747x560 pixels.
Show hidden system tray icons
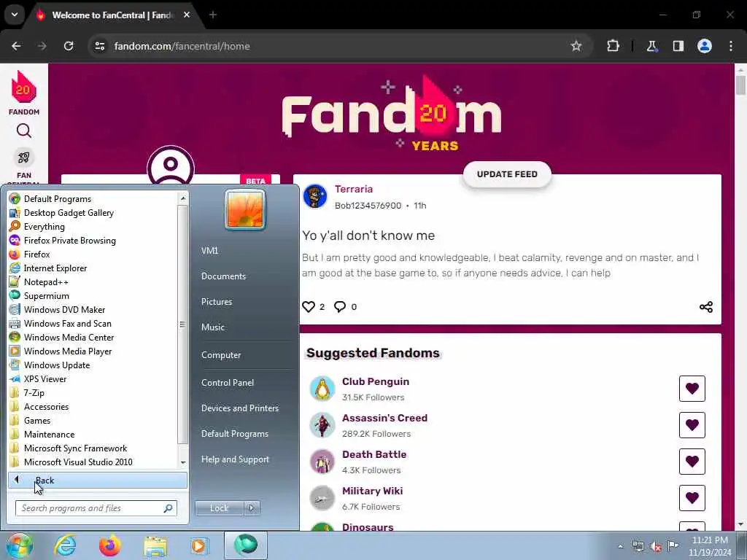pyautogui.click(x=620, y=546)
